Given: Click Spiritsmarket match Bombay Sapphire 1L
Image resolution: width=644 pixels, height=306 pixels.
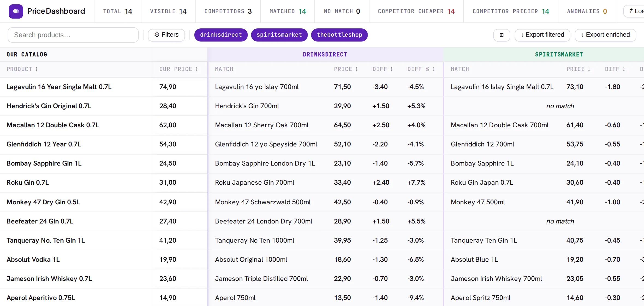Looking at the screenshot, I should [482, 163].
